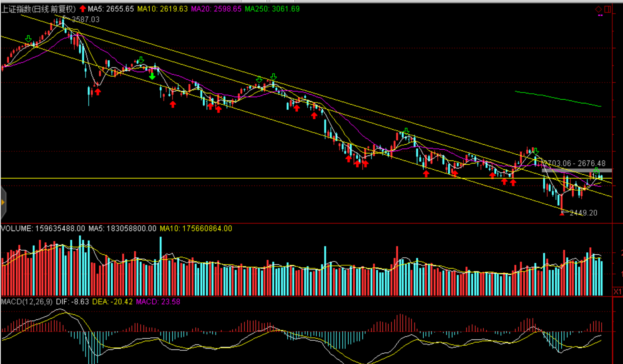Viewport: 623px width, 364px height.
Task: Click the flag marker at the 3587.03 peak
Action: tap(64, 18)
